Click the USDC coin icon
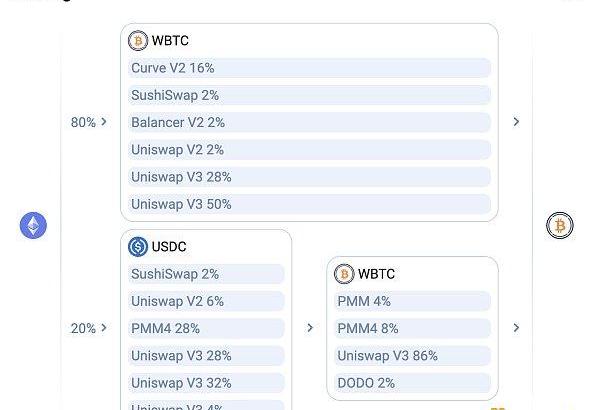 coord(138,247)
